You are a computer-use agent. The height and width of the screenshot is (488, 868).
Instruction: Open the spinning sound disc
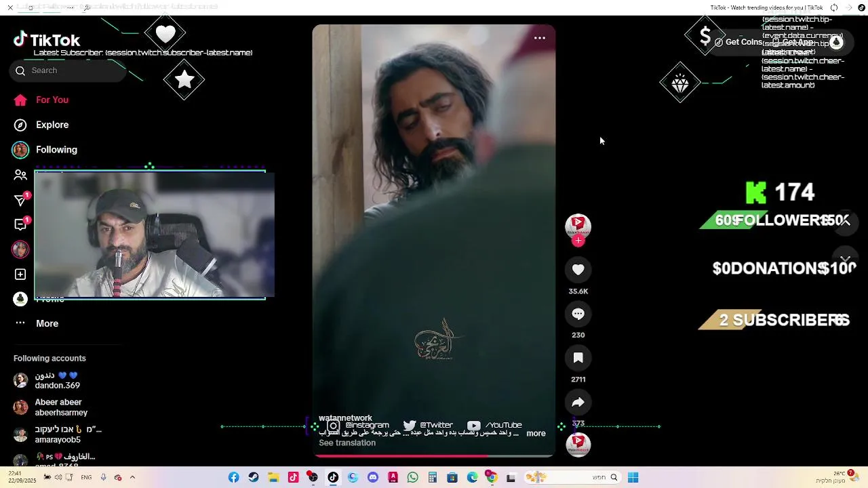578,445
